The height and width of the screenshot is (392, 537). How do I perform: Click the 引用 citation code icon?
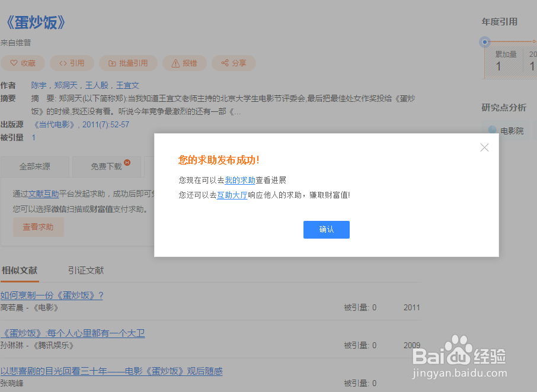pos(63,63)
